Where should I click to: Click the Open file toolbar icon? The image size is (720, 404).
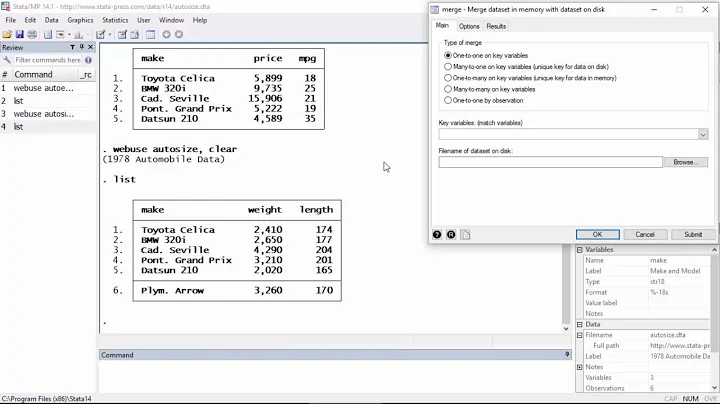[8, 34]
